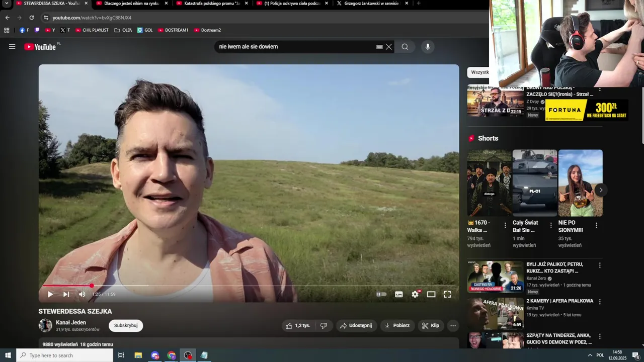Open the Windows Start menu
The image size is (644, 362).
(8, 355)
